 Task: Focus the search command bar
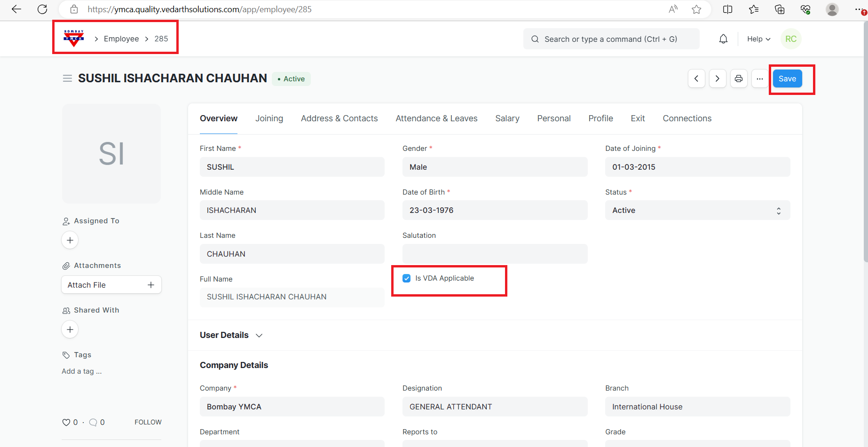point(611,39)
